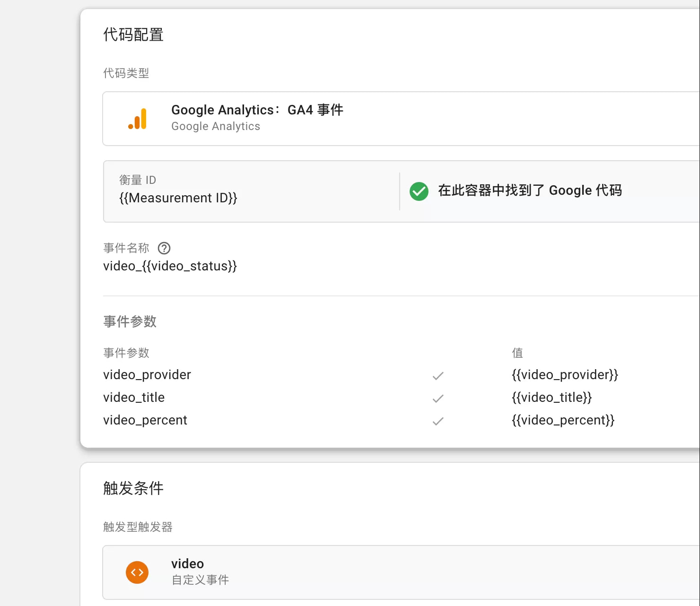This screenshot has width=700, height=606.
Task: Select the GA4 事件 tag type title
Action: [x=257, y=110]
